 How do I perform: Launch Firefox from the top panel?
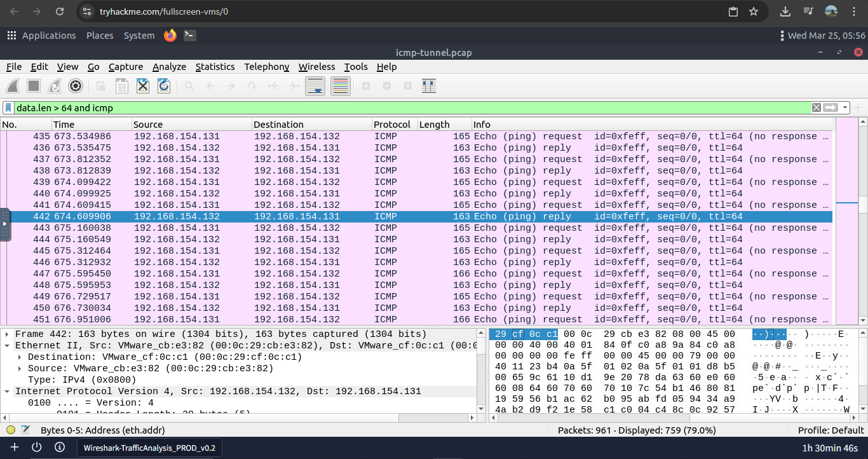pos(170,36)
